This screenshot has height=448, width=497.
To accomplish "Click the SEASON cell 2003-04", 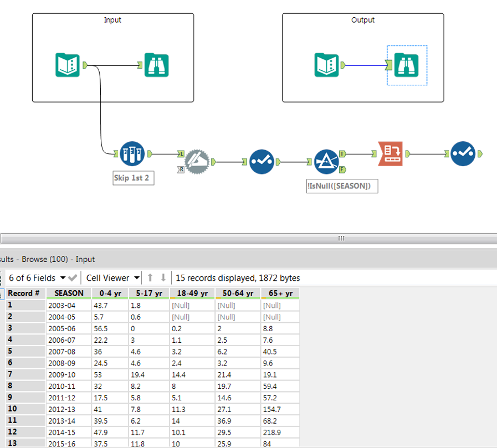I will 69,306.
